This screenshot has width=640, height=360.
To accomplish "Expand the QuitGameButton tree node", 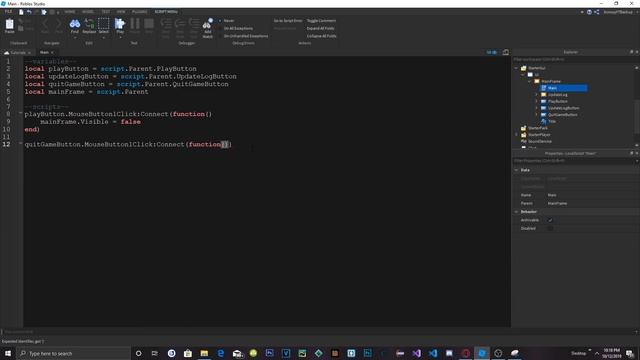I will point(536,115).
